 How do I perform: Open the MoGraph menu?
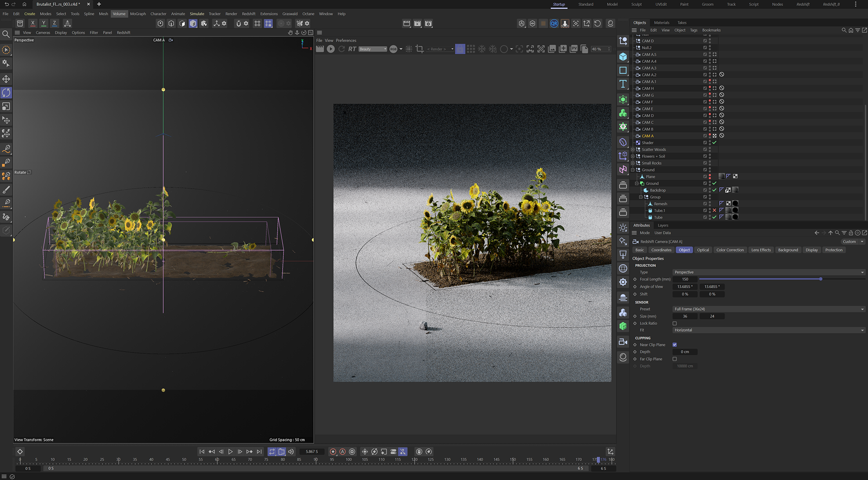(138, 14)
